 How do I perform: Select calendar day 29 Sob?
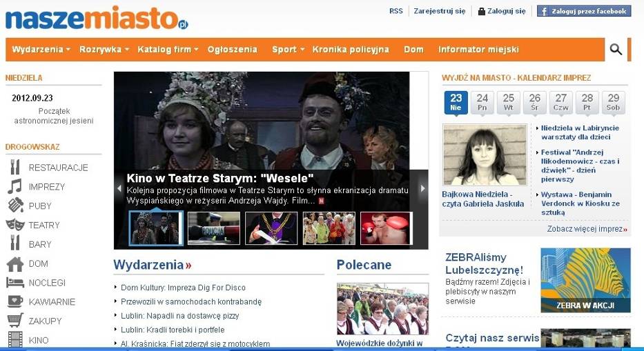613,102
